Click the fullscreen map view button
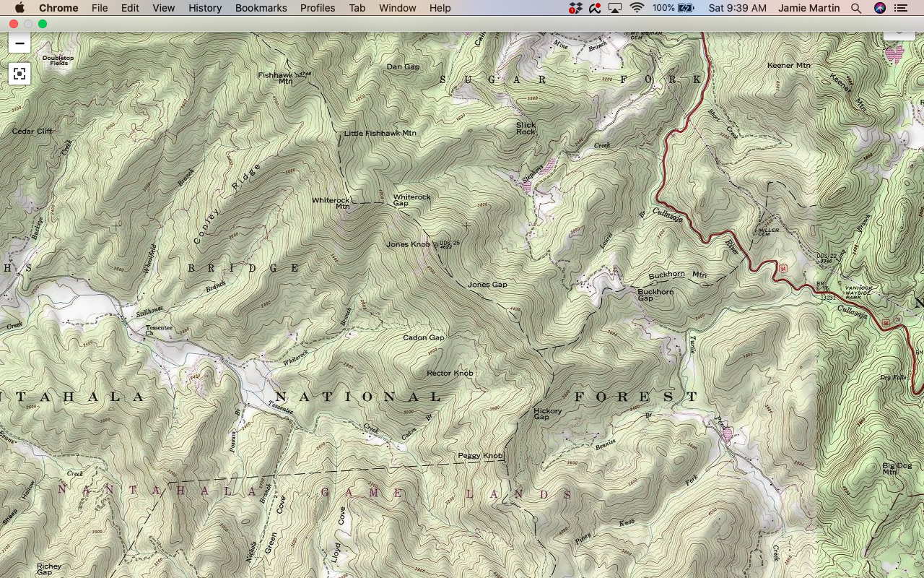This screenshot has height=578, width=924. (19, 74)
